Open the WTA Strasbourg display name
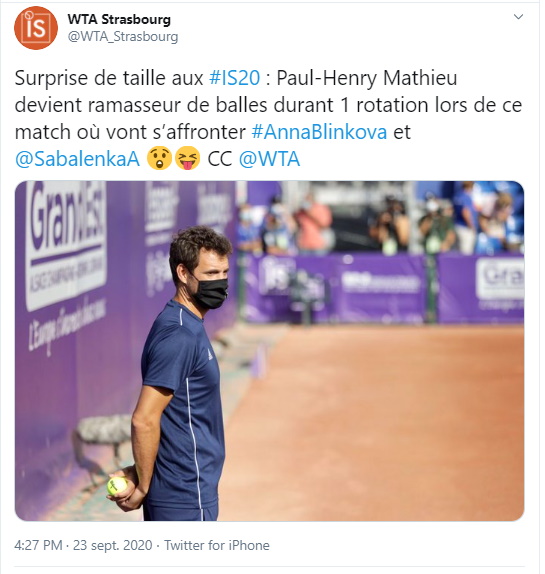Screen dimensions: 545x574 pyautogui.click(x=119, y=19)
